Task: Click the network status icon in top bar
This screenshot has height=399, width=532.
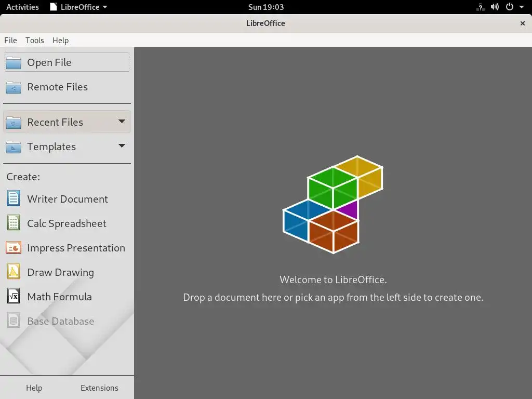Action: coord(480,7)
